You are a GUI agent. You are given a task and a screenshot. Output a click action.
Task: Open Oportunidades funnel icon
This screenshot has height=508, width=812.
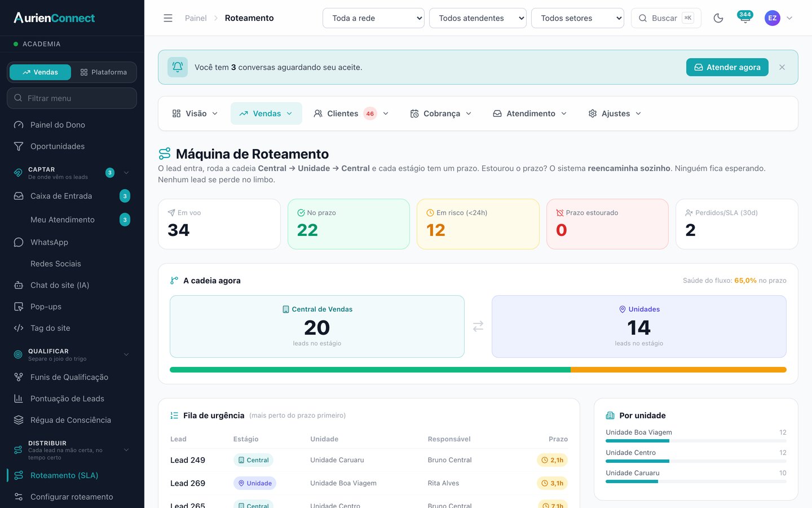(19, 146)
